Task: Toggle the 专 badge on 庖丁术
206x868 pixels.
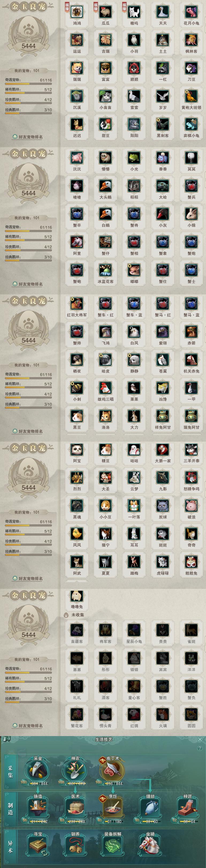Action: click(102, 760)
